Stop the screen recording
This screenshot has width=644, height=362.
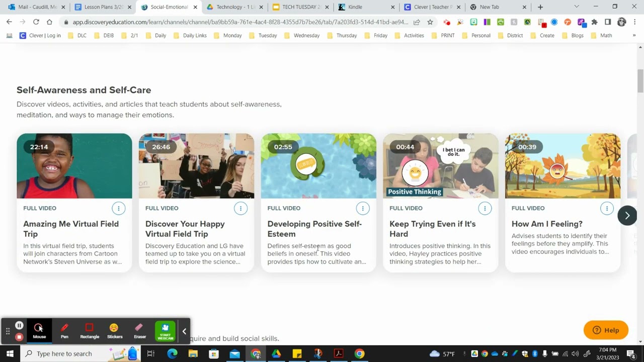pos(19,337)
